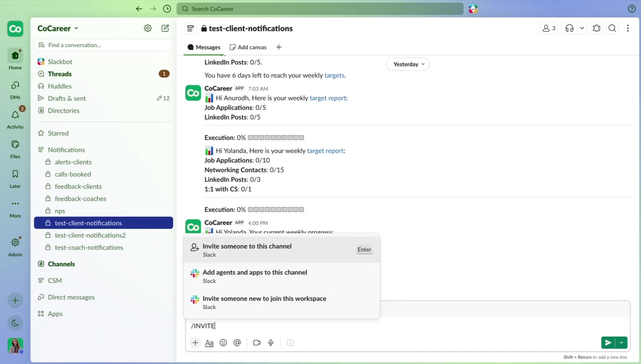The height and width of the screenshot is (364, 641).
Task: Open DMs in the left rail
Action: (x=15, y=89)
